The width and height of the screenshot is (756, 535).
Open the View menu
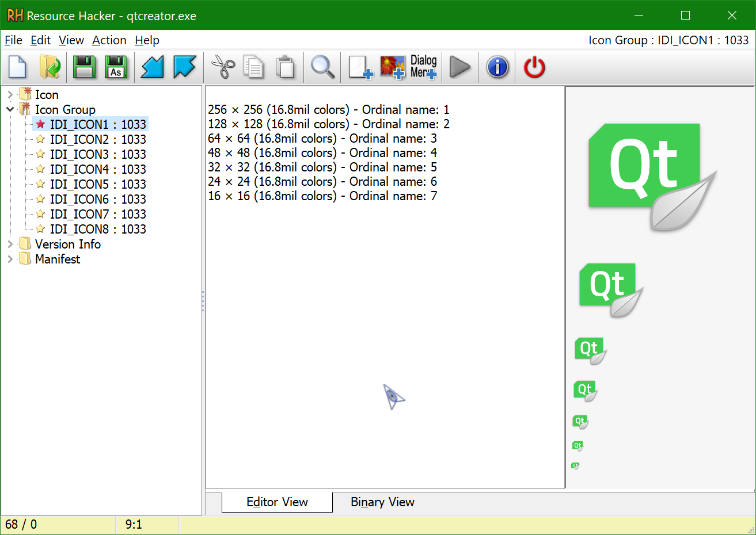tap(71, 40)
